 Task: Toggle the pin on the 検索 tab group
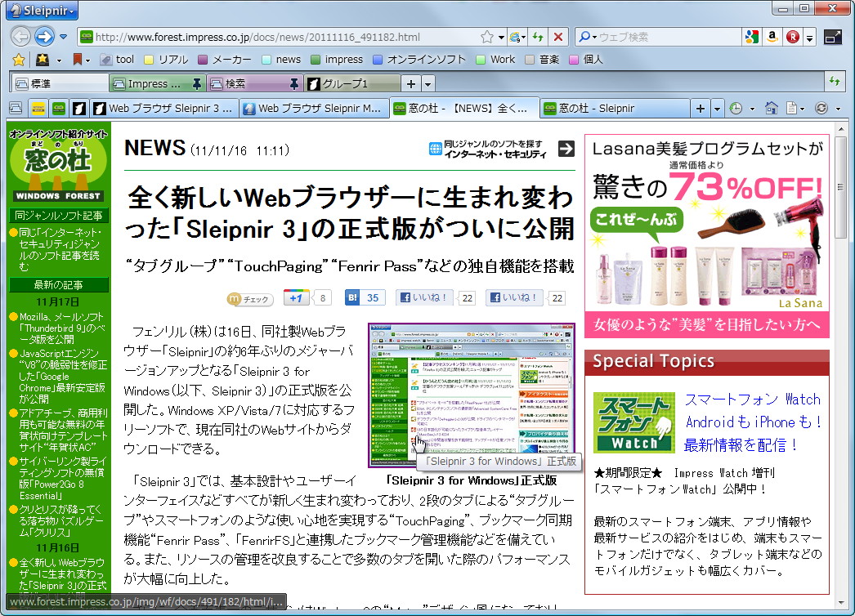pos(294,83)
